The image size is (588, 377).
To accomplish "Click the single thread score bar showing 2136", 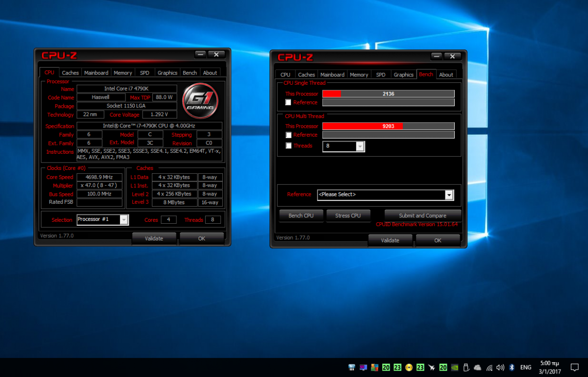I will pos(388,94).
